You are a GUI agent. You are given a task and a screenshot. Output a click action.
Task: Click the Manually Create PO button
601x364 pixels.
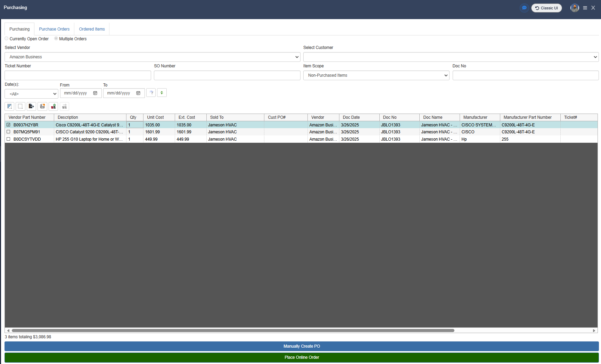(x=301, y=346)
